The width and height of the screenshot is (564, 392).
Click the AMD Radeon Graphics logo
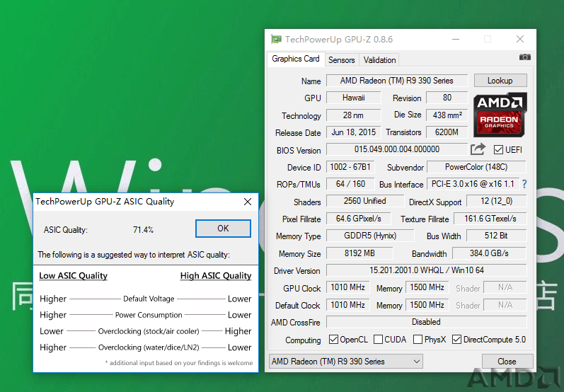(500, 115)
